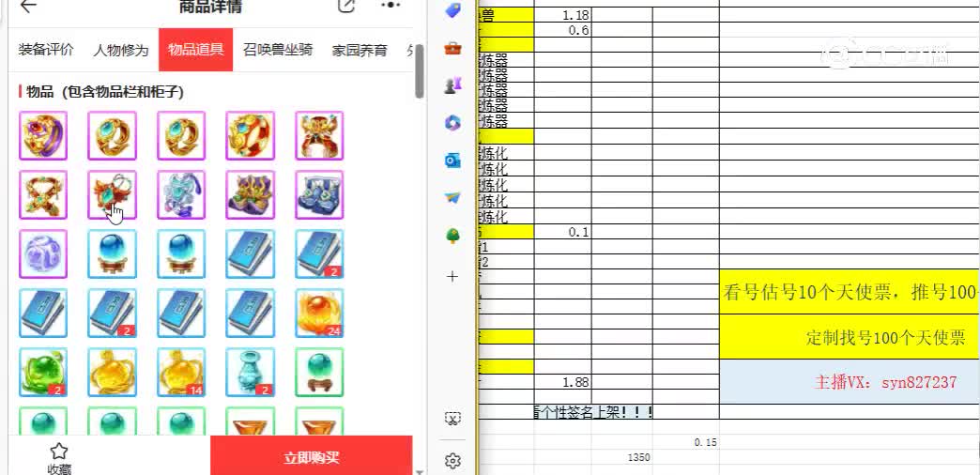Select the spreadsheet cell containing 0.6
The image size is (980, 475).
click(562, 29)
